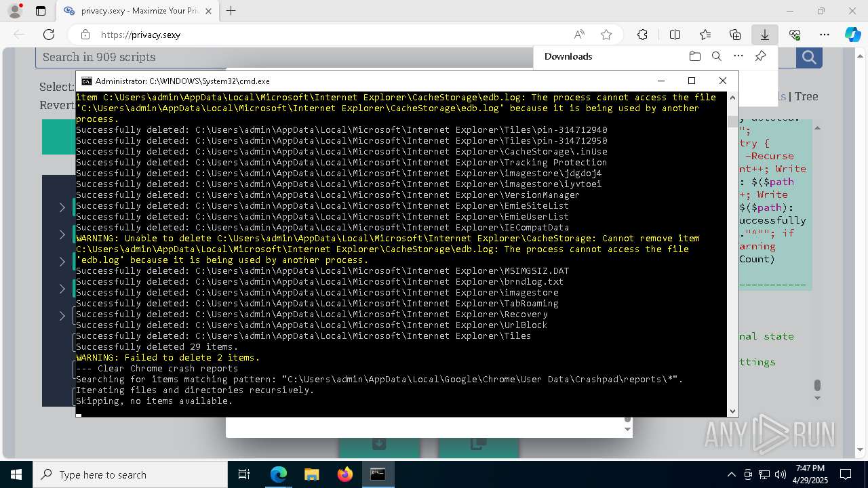Click the '--- Clear Chrome crash reports' line
This screenshot has height=488, width=868.
click(157, 368)
